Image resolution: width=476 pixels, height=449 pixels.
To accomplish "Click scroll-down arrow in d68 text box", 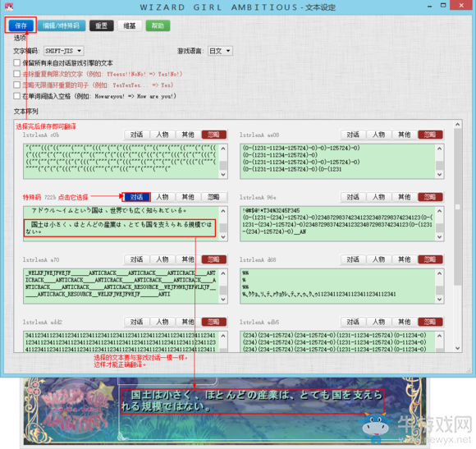I will pyautogui.click(x=440, y=300).
